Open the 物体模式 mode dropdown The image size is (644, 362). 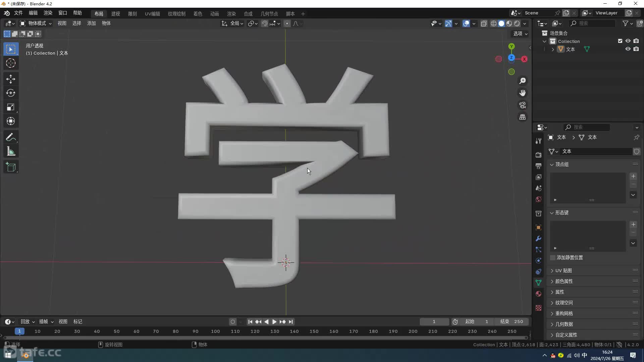pyautogui.click(x=36, y=23)
